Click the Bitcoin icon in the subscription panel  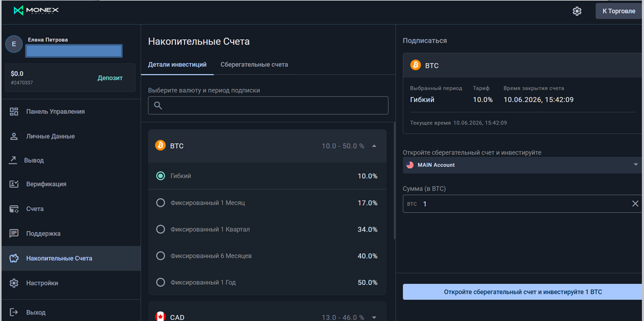pos(416,66)
